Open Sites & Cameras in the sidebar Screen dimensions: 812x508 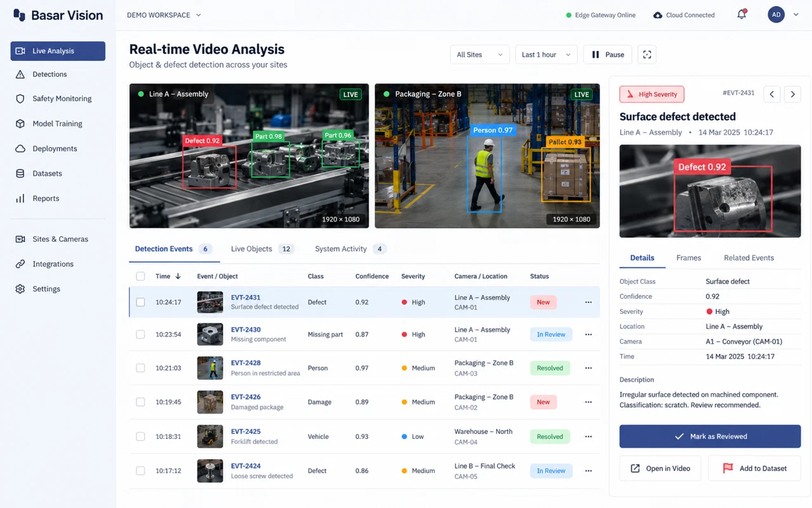(58, 239)
